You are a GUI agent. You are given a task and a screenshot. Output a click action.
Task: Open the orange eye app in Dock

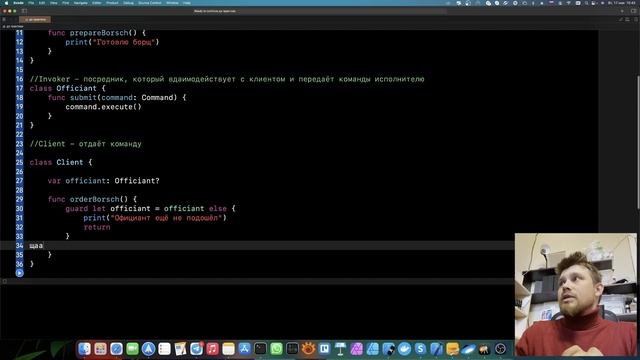pos(309,349)
